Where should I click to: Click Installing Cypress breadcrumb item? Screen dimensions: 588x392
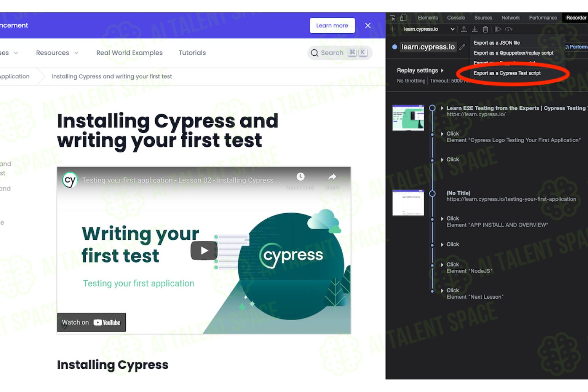[112, 76]
